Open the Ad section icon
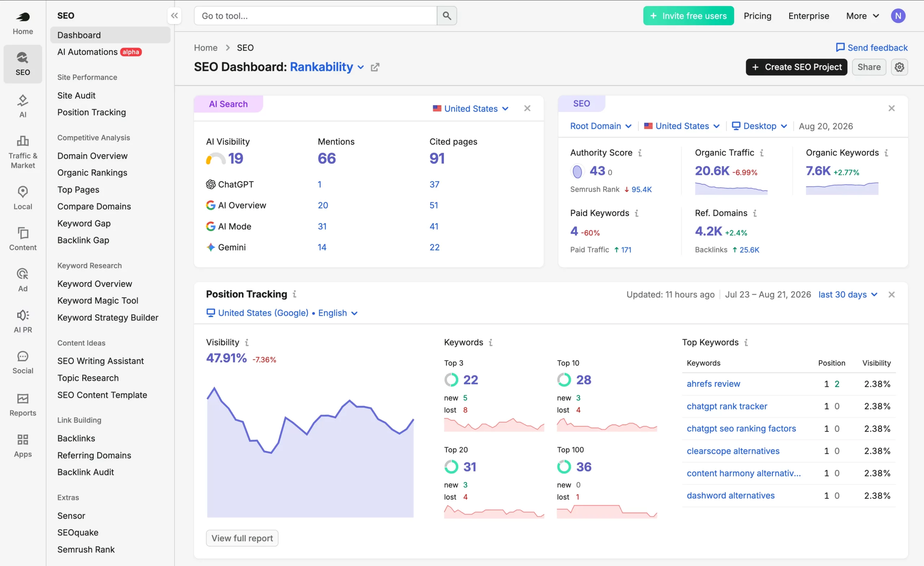Viewport: 924px width, 566px height. coord(23,280)
